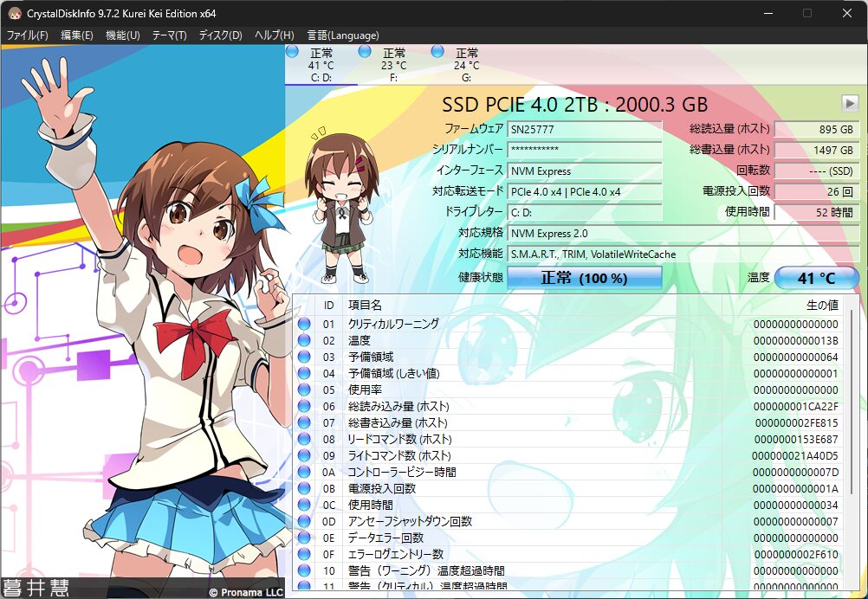Image resolution: width=868 pixels, height=599 pixels.
Task: Click the 41 °C temperature button
Action: [816, 278]
